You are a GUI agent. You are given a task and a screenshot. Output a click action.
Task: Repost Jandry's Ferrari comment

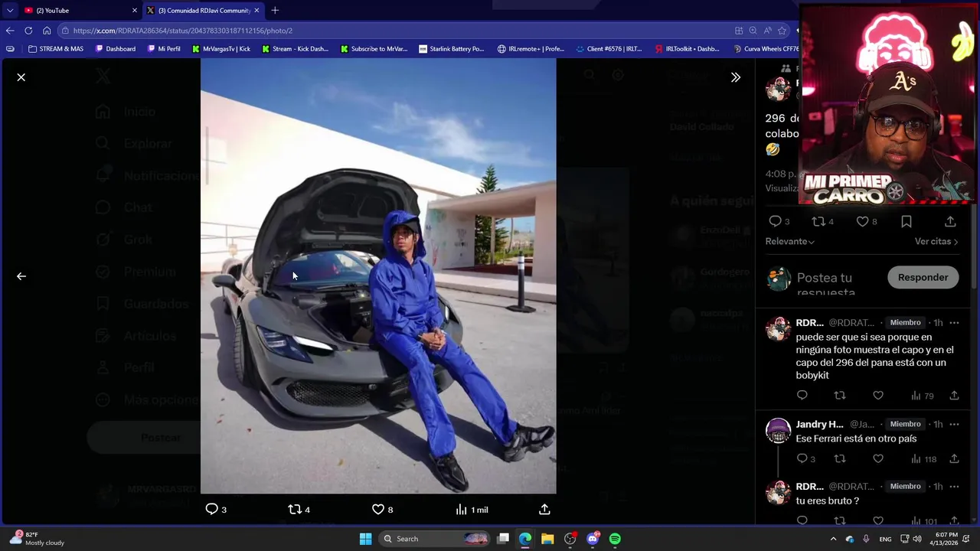coord(840,458)
